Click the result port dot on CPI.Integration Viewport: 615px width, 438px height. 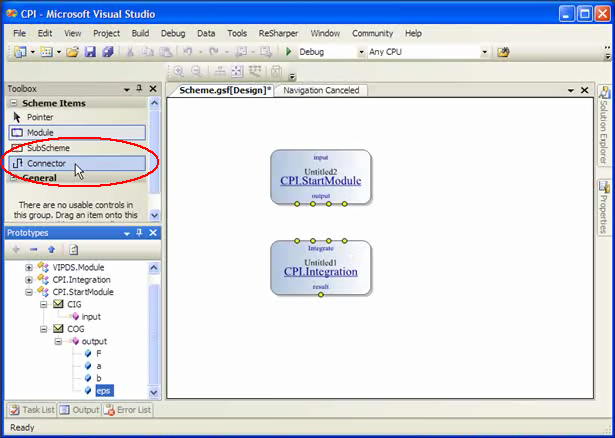point(321,295)
